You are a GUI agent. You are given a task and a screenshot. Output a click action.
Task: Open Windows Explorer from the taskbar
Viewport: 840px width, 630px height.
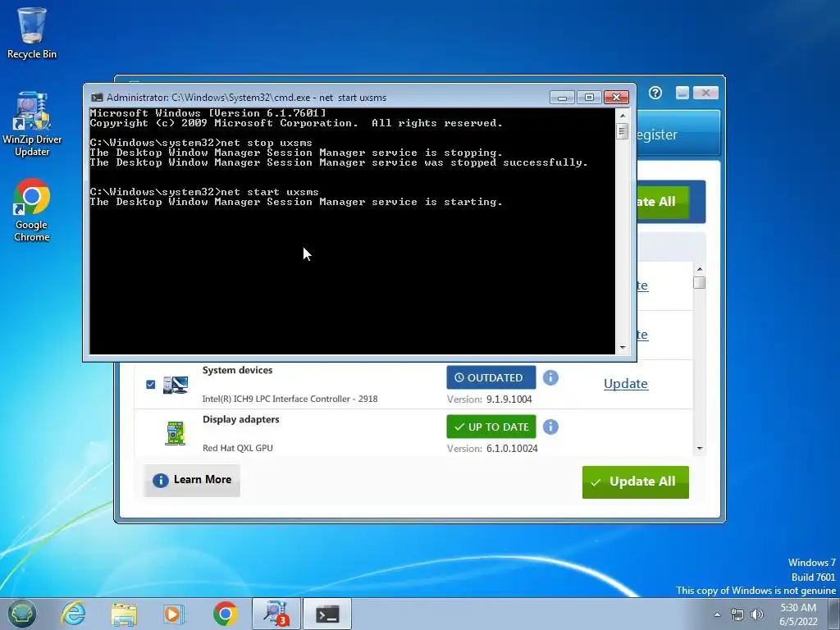click(x=124, y=614)
